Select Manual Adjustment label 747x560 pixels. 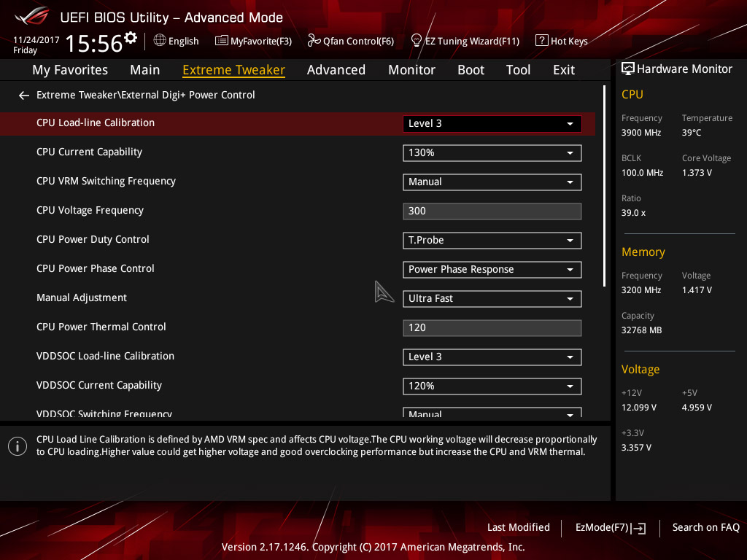(82, 298)
